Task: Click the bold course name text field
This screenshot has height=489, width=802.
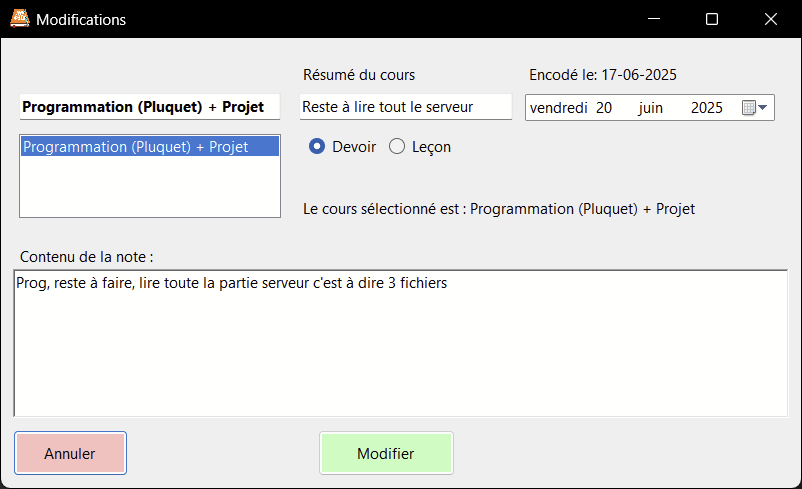Action: click(149, 107)
